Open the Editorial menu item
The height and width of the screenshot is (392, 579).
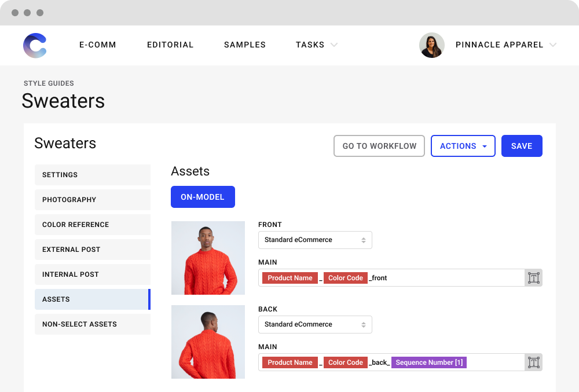tap(170, 45)
